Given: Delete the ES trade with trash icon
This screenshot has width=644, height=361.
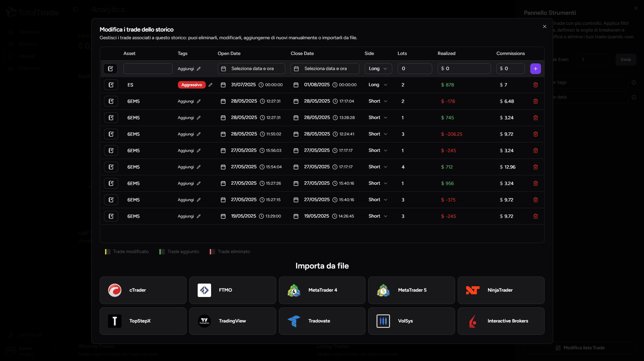Looking at the screenshot, I should (x=535, y=85).
